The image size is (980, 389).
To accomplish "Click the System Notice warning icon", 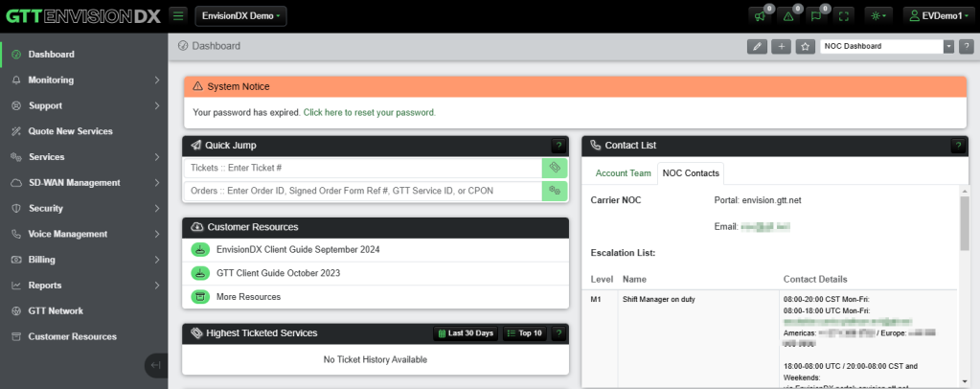I will click(198, 86).
